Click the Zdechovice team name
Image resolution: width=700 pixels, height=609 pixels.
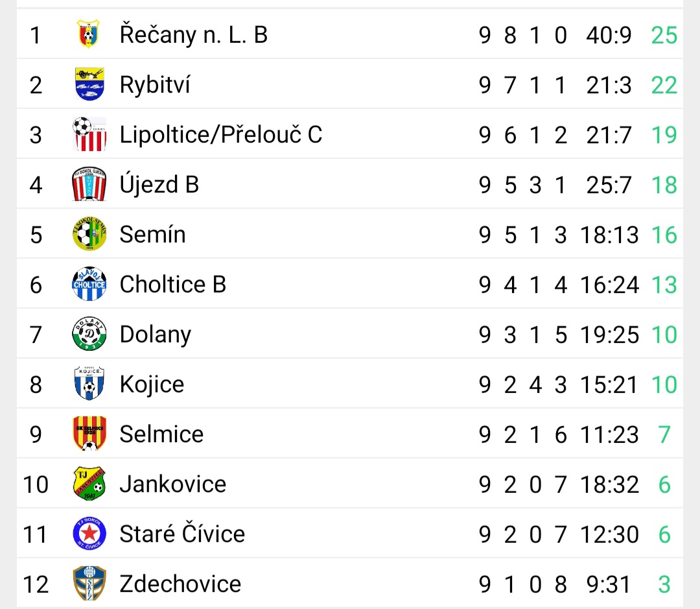tap(180, 584)
